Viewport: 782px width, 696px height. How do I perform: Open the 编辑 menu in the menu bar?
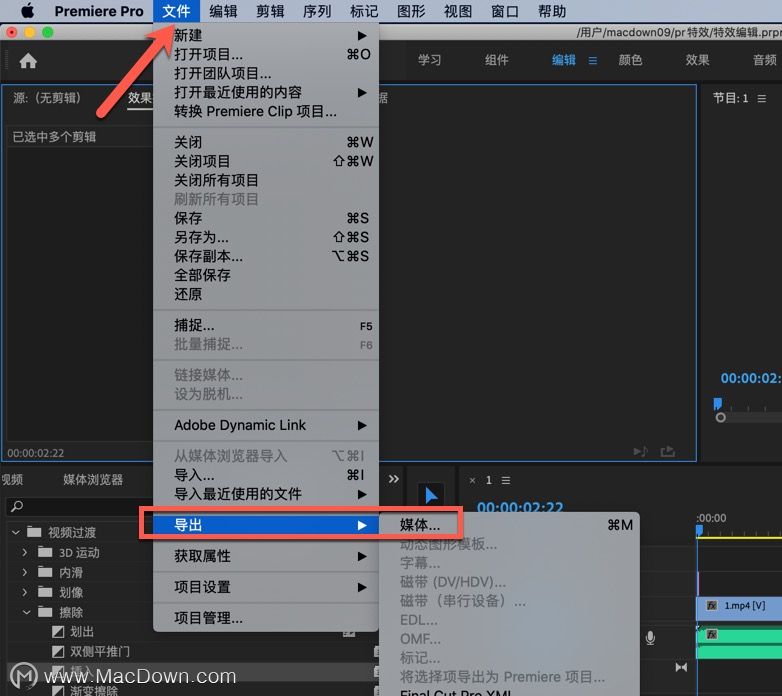pyautogui.click(x=223, y=11)
